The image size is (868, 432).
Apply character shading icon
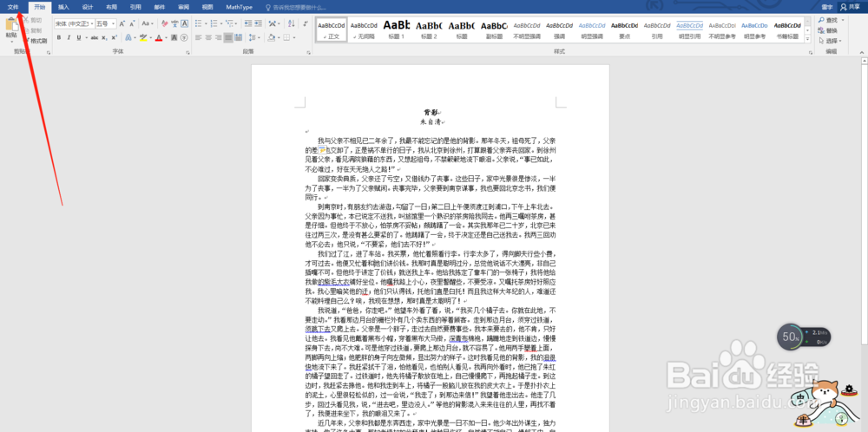[x=174, y=37]
